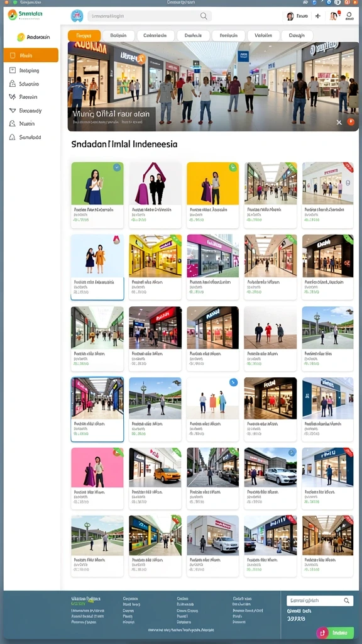
Task: Switch to the fourth category tab
Action: (x=193, y=35)
